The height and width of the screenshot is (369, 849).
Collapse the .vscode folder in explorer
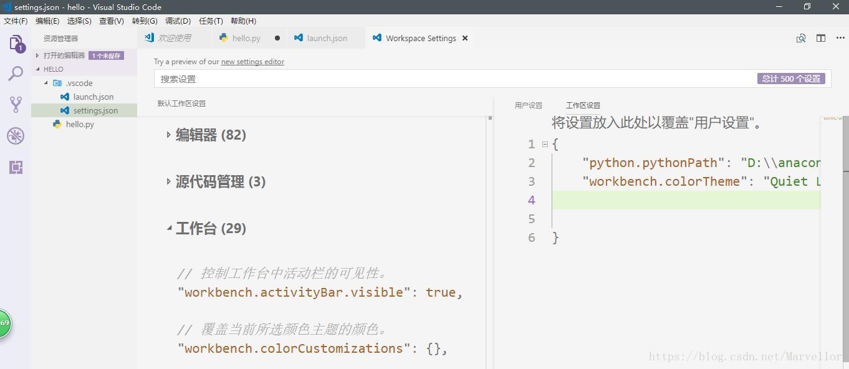(46, 83)
